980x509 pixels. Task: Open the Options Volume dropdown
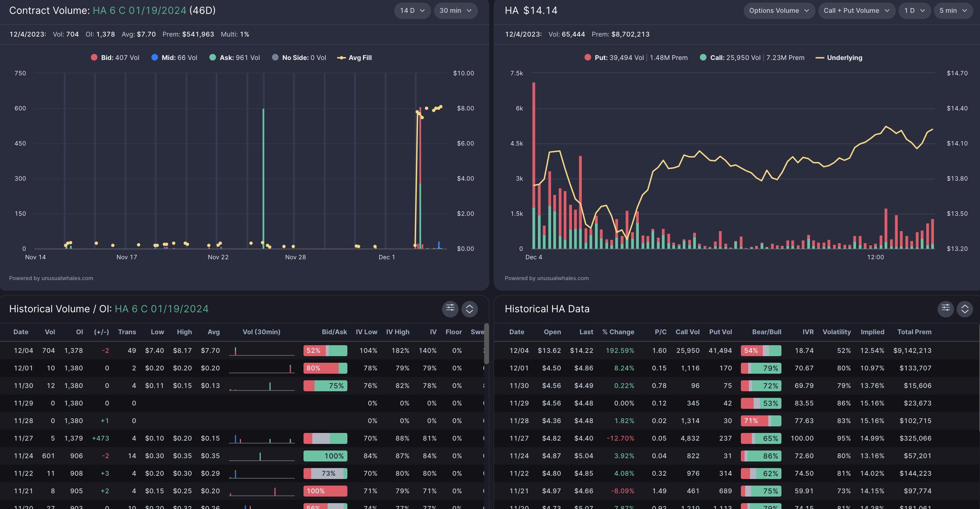779,11
